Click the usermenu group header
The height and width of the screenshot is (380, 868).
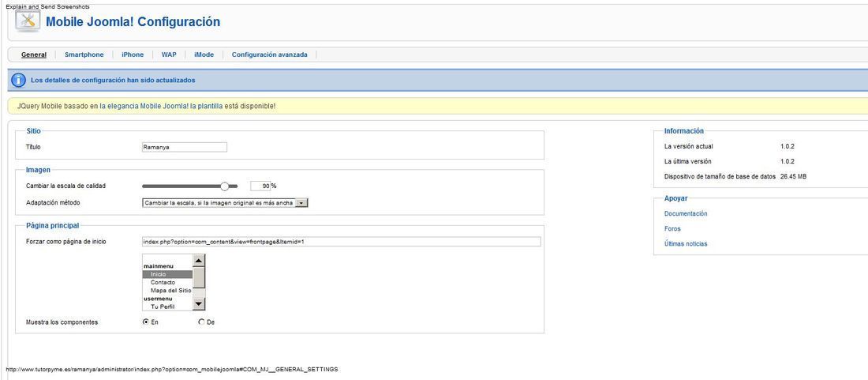click(x=157, y=299)
